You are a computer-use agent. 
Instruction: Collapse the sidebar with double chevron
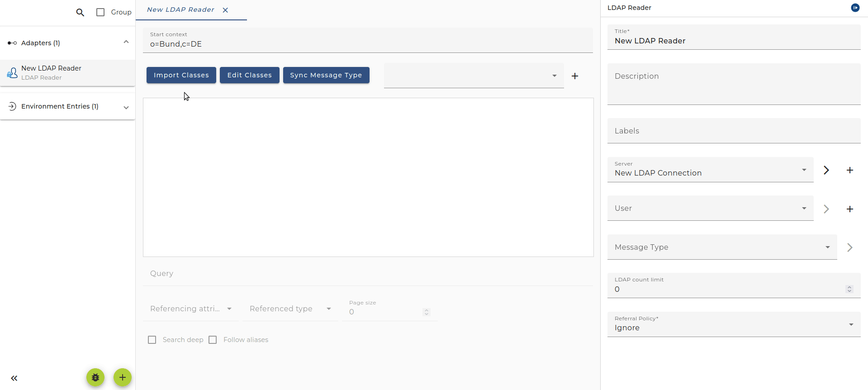point(14,378)
